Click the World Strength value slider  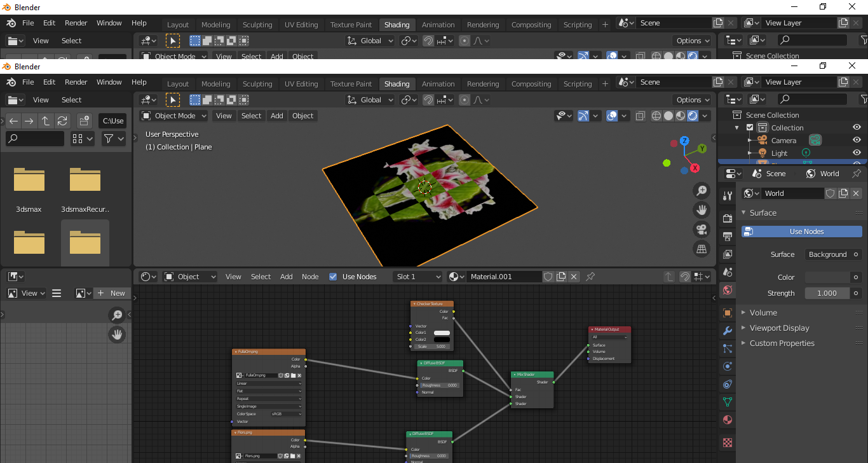[x=827, y=293]
